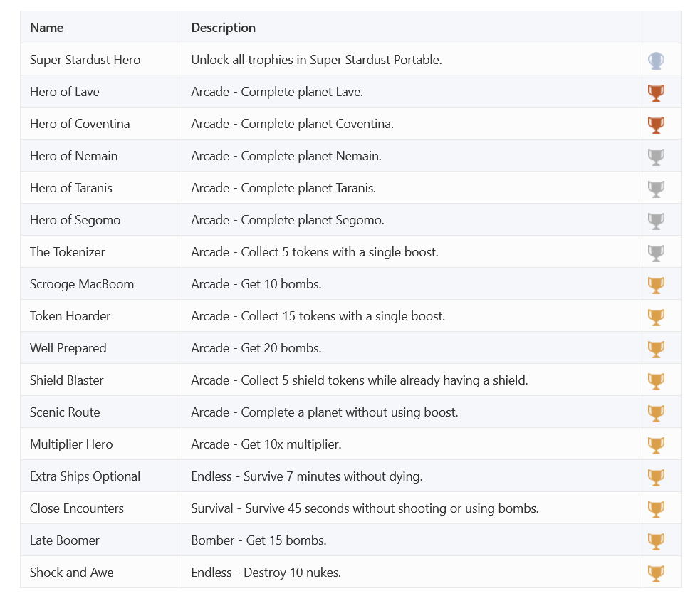The height and width of the screenshot is (601, 700).
Task: Click the gold trophy for Scrooge MacBoom
Action: click(x=656, y=285)
